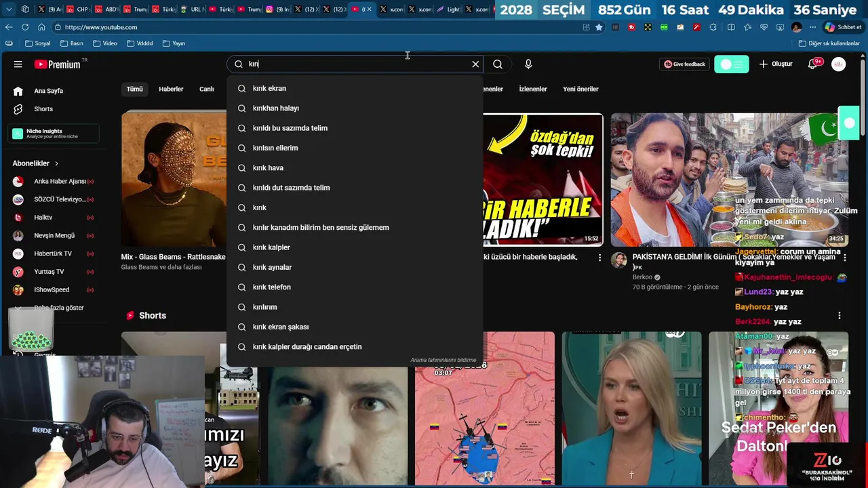868x488 pixels.
Task: Choose suggestion "kırık kalpler"
Action: pyautogui.click(x=355, y=247)
